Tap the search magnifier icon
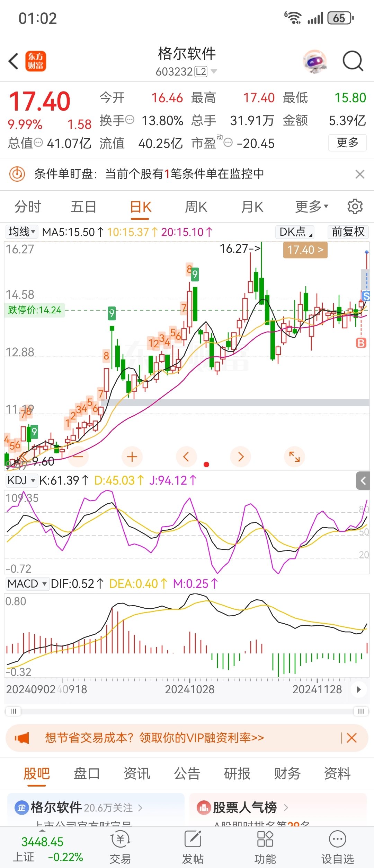The image size is (374, 868). coord(353,61)
